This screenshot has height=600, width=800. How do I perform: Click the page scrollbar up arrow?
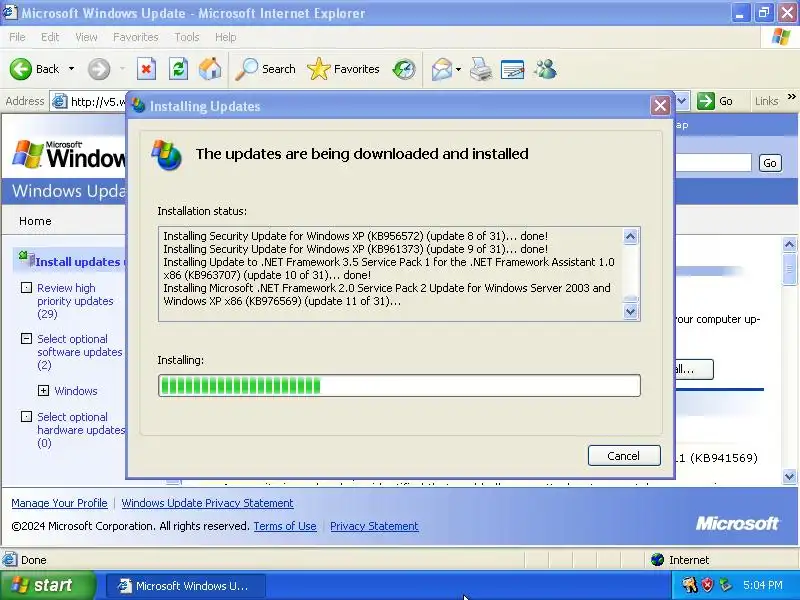click(x=789, y=244)
